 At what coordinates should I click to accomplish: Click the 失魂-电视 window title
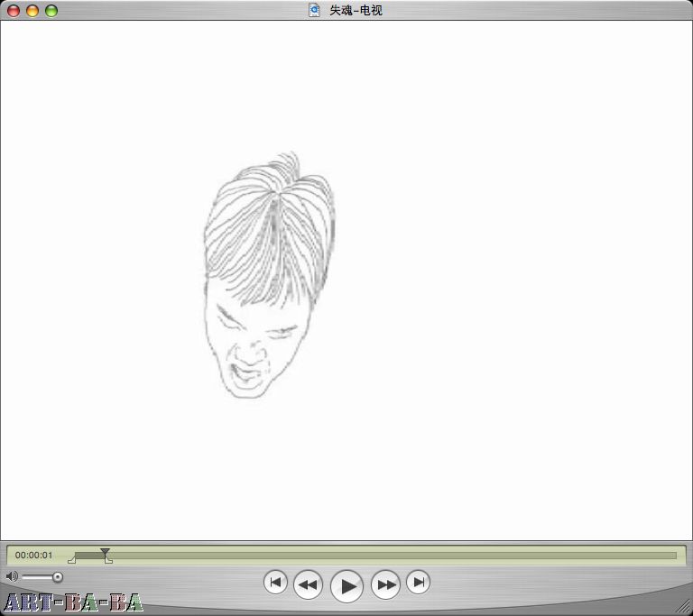356,10
